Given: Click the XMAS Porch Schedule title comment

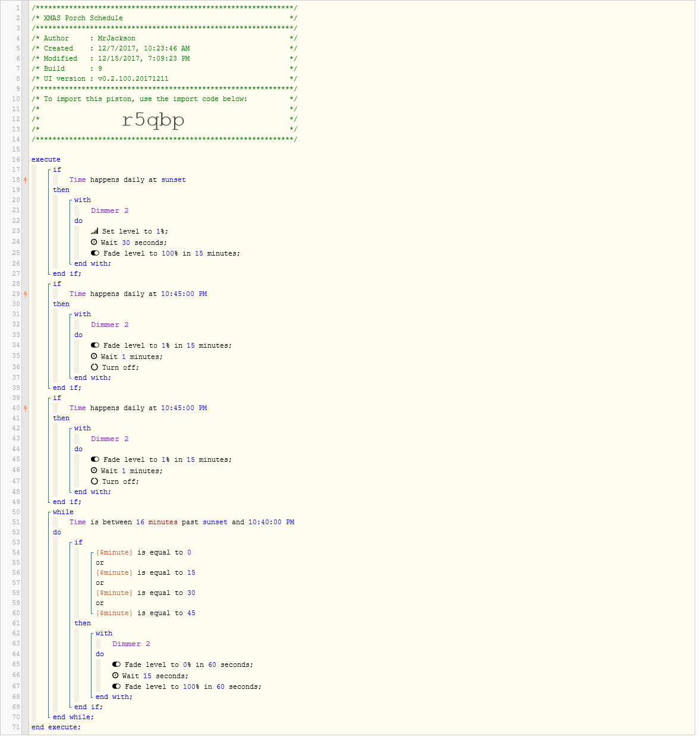Looking at the screenshot, I should 83,18.
